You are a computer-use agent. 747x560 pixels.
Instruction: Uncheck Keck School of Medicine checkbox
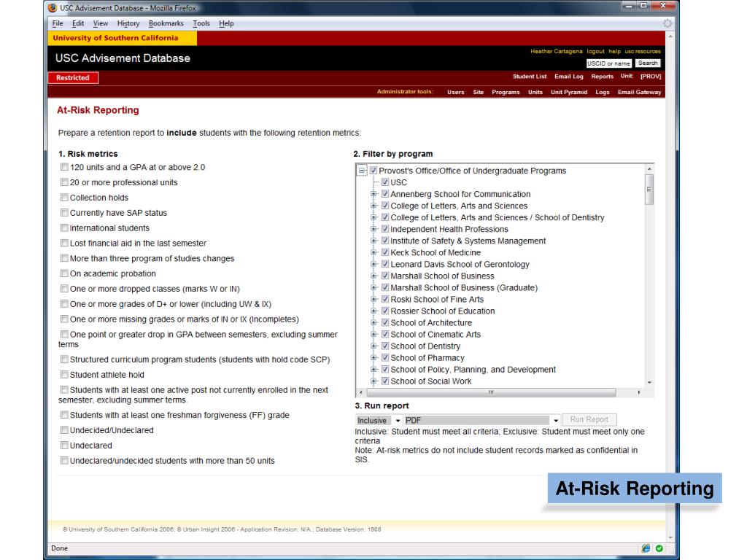[x=385, y=252]
